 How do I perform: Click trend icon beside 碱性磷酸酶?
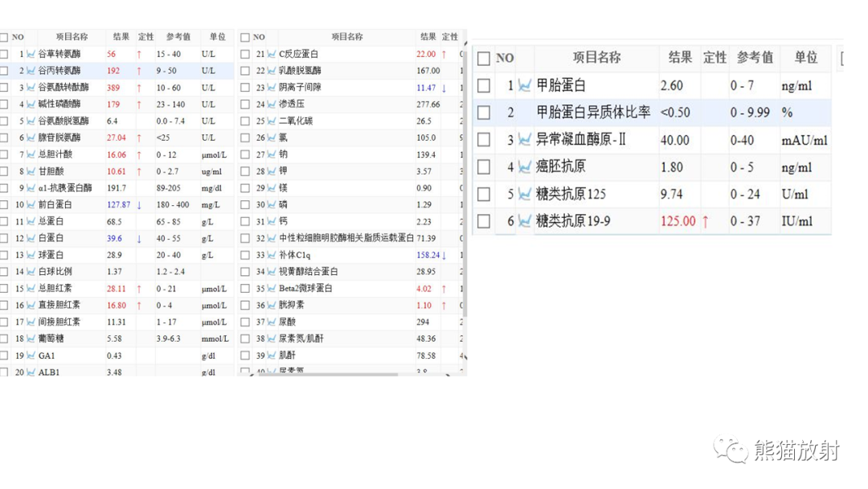(x=31, y=104)
